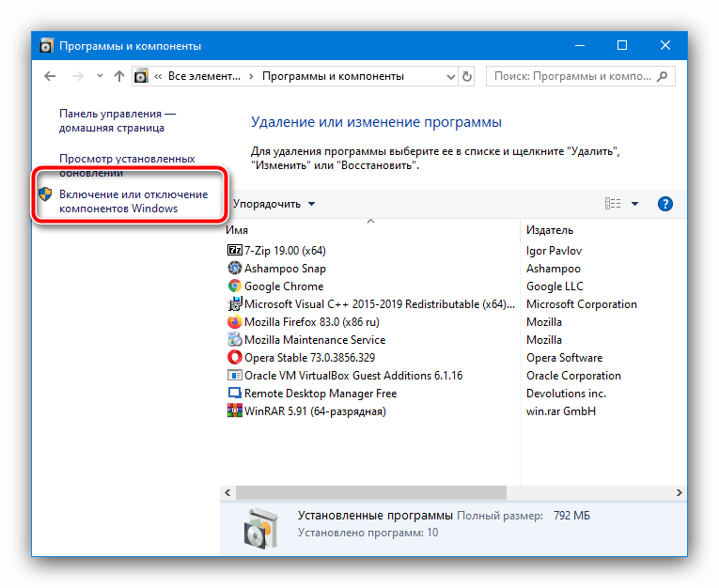Select "Oracle VM VirtualBox Guest Additions 6.1.16" name
Image resolution: width=719 pixels, height=588 pixels.
coord(353,376)
